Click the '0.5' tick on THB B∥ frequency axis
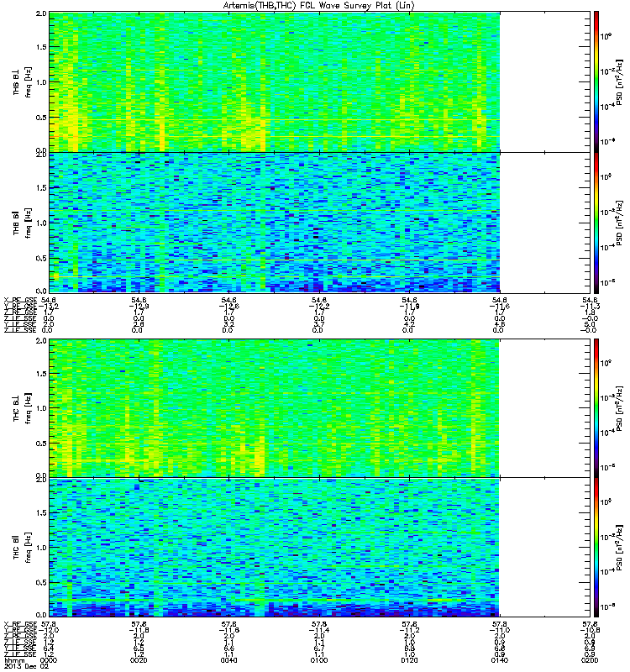 (x=41, y=258)
